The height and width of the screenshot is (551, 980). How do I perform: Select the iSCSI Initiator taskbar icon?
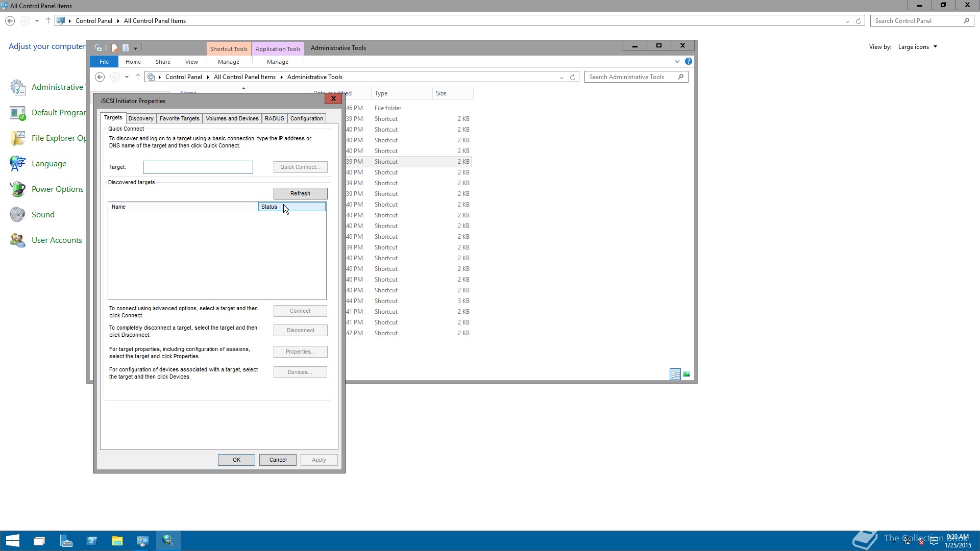tap(168, 541)
